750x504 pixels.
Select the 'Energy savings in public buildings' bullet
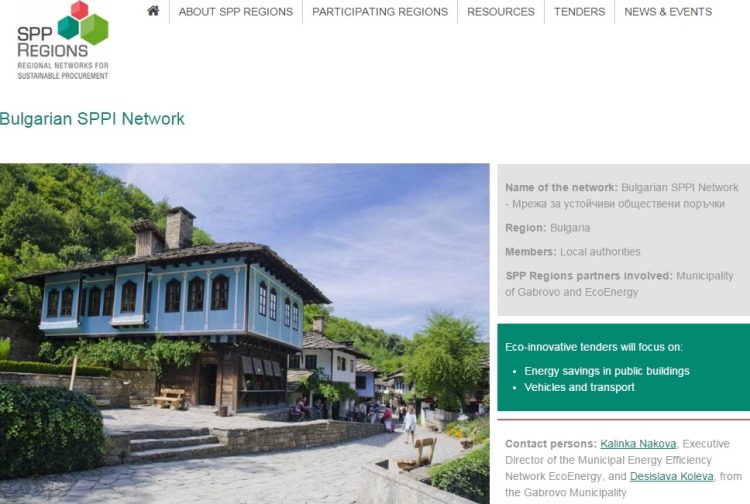click(x=607, y=371)
